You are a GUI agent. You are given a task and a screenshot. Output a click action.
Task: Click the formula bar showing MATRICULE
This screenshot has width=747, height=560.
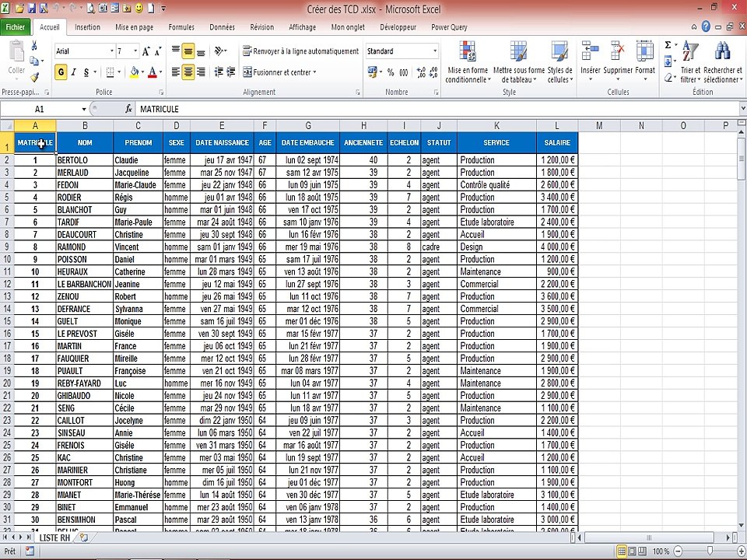[x=436, y=109]
